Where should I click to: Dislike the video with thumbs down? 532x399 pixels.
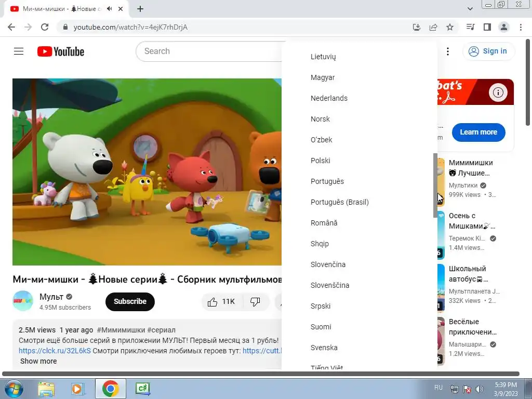[255, 301]
